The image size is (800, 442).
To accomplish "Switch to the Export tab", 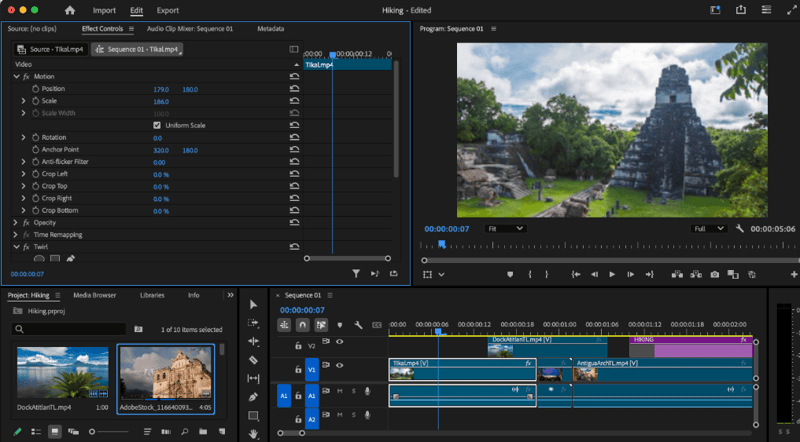I will pos(167,10).
